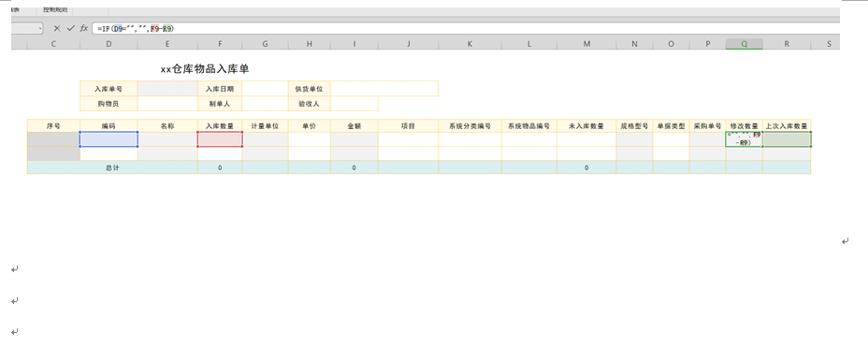Click the 编码 table header cell
868x348 pixels.
click(108, 125)
